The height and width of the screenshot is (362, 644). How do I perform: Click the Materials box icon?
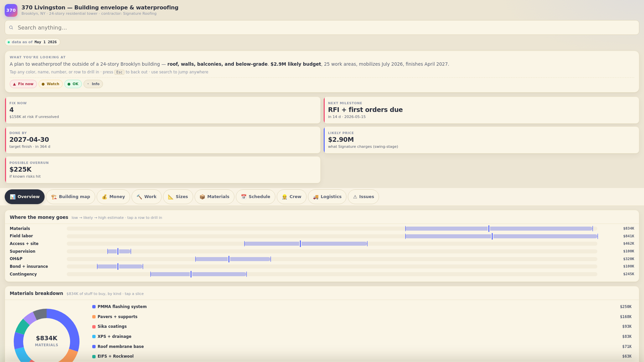pos(202,197)
